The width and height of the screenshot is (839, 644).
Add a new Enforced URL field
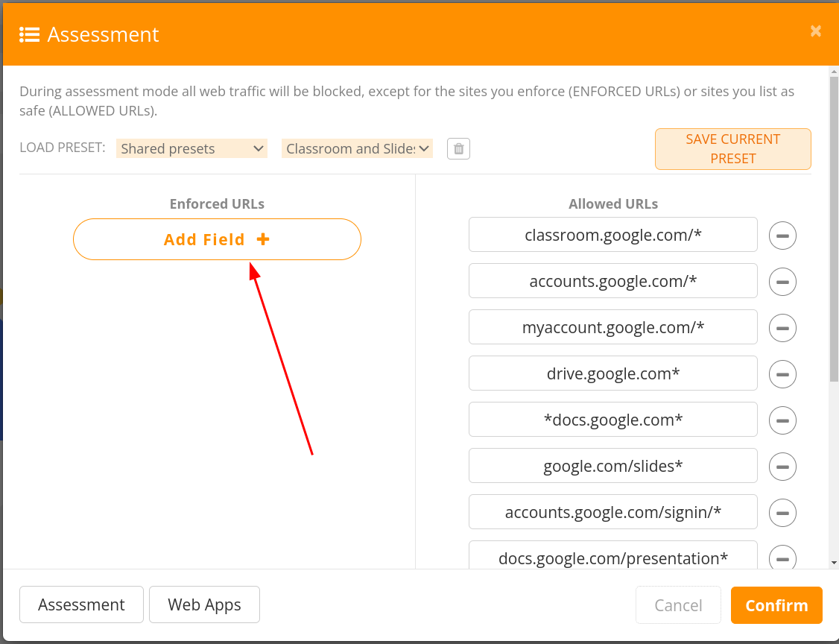point(218,239)
